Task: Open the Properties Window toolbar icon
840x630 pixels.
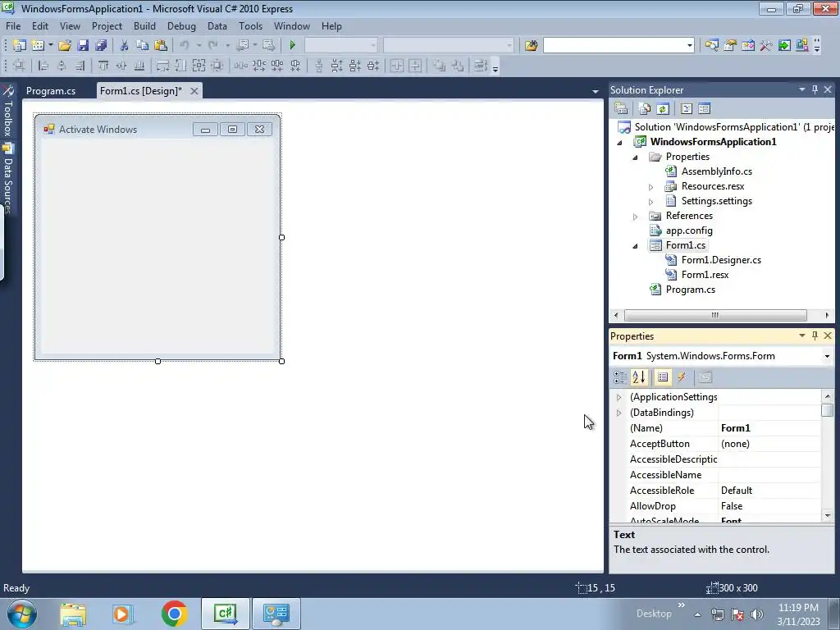Action: point(729,46)
